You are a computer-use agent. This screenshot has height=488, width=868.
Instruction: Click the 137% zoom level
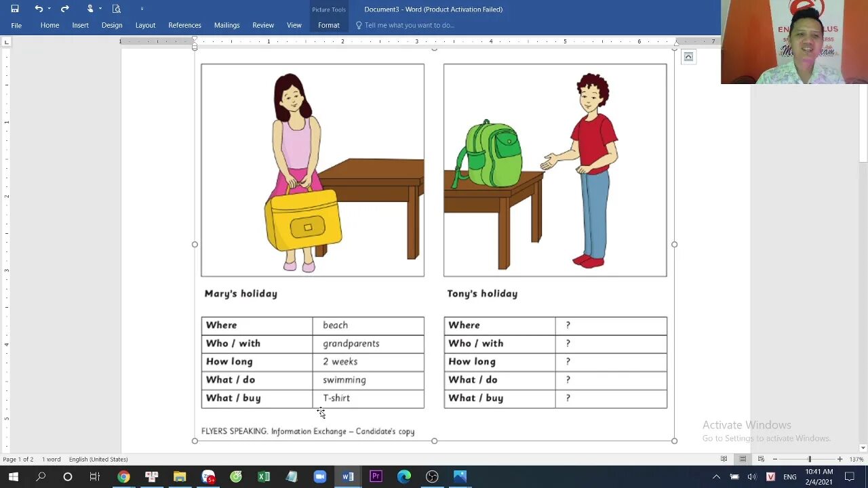856,460
